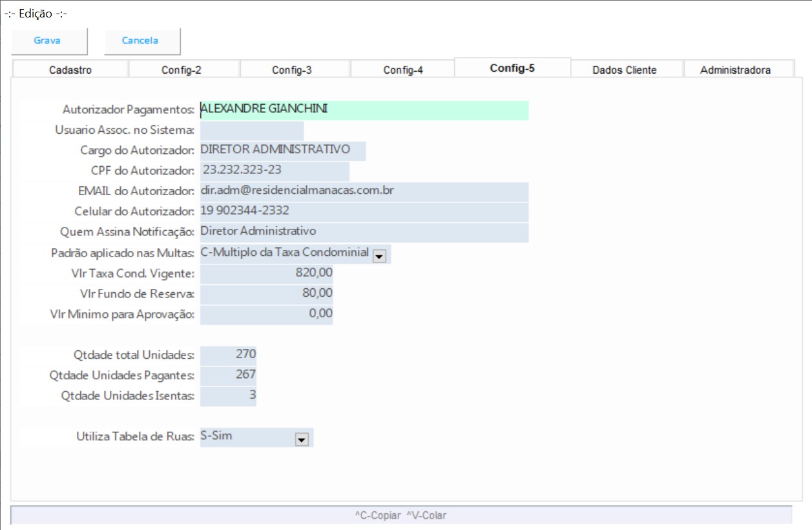The width and height of the screenshot is (812, 530).
Task: Edit the Celular do Autorizador field
Action: pos(364,212)
